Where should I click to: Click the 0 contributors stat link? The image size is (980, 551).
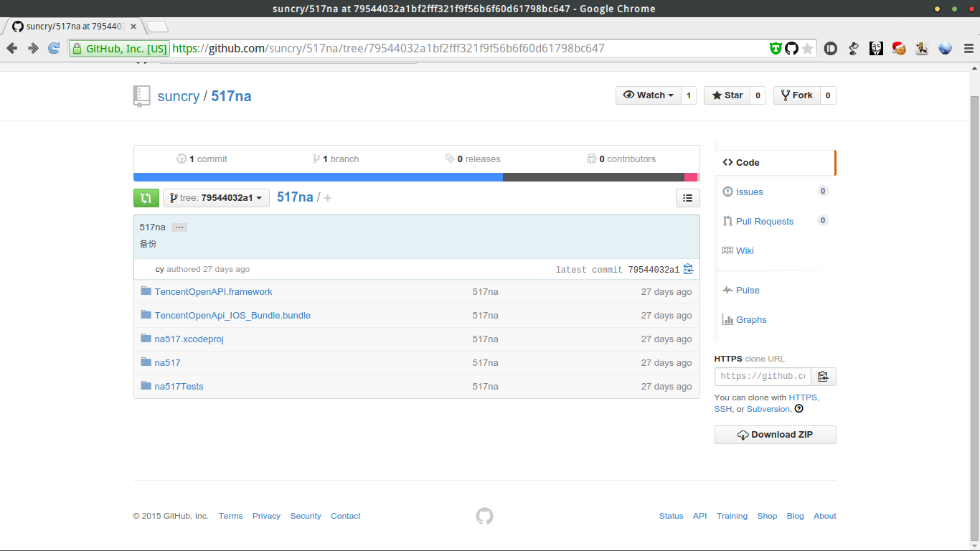tap(621, 159)
